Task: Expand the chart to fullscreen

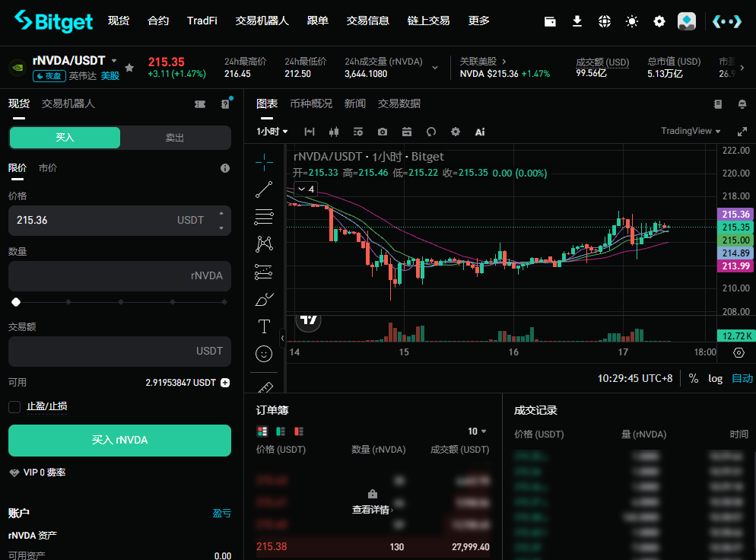Action: [742, 132]
